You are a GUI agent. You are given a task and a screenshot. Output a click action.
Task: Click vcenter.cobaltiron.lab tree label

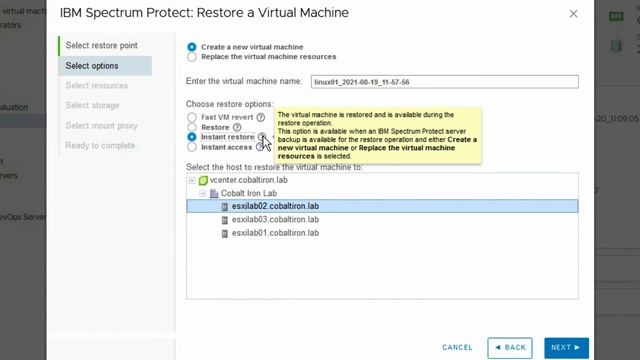tap(249, 180)
